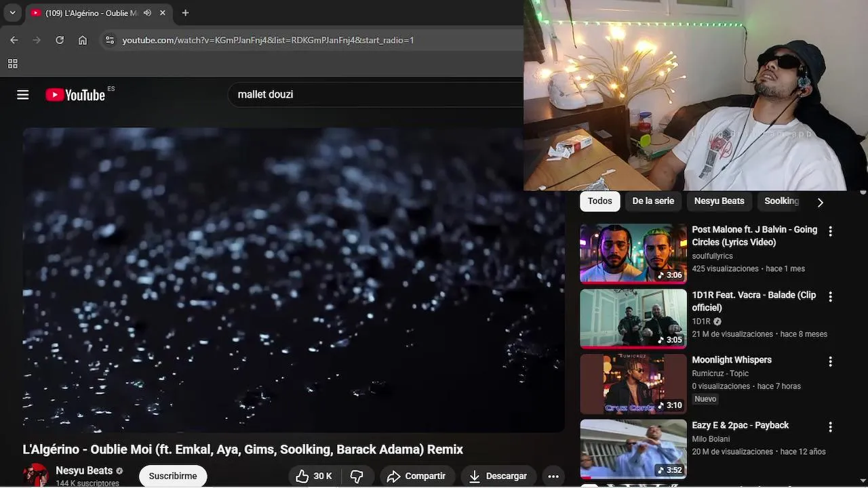
Task: Open Eazy E & 2pac Payback thumbnail
Action: tap(633, 449)
